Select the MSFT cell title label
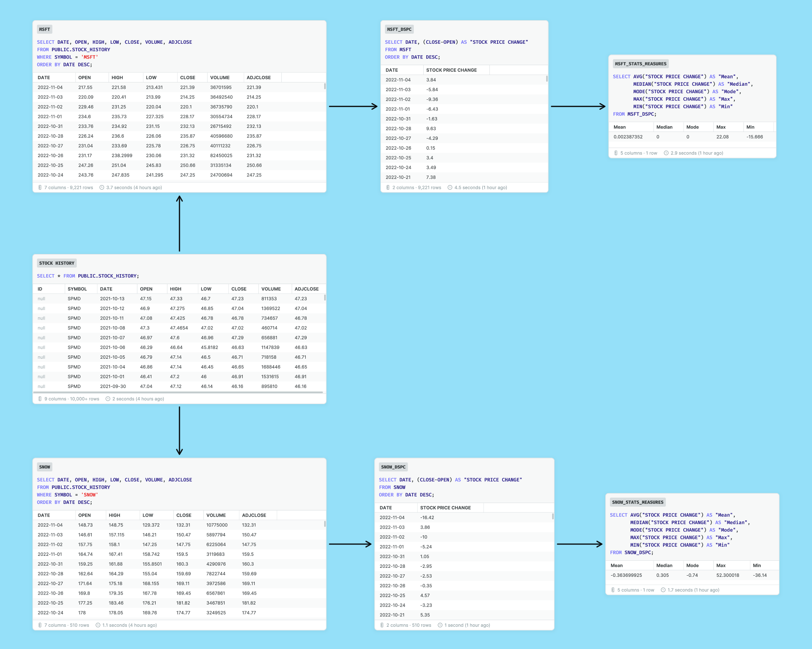Screen dimensions: 812x649 45,29
